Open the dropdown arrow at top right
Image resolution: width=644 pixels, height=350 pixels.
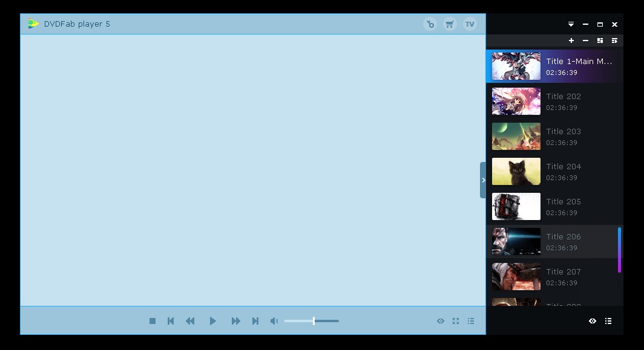(x=570, y=24)
